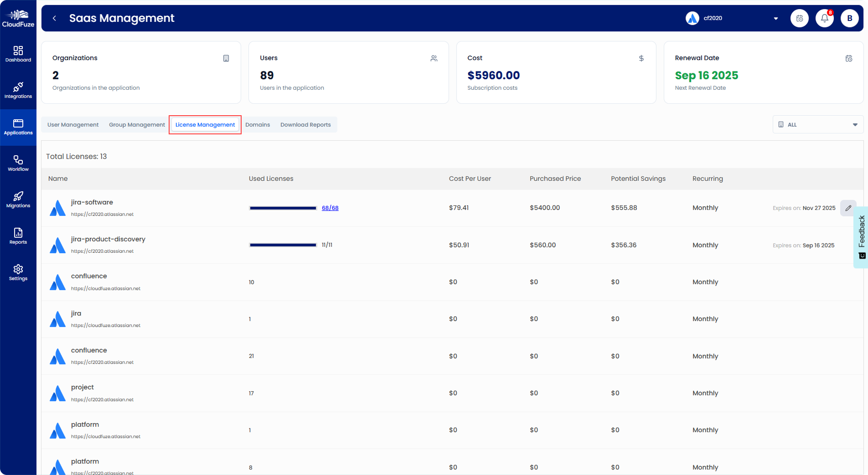Open Reports in the sidebar

(x=18, y=236)
